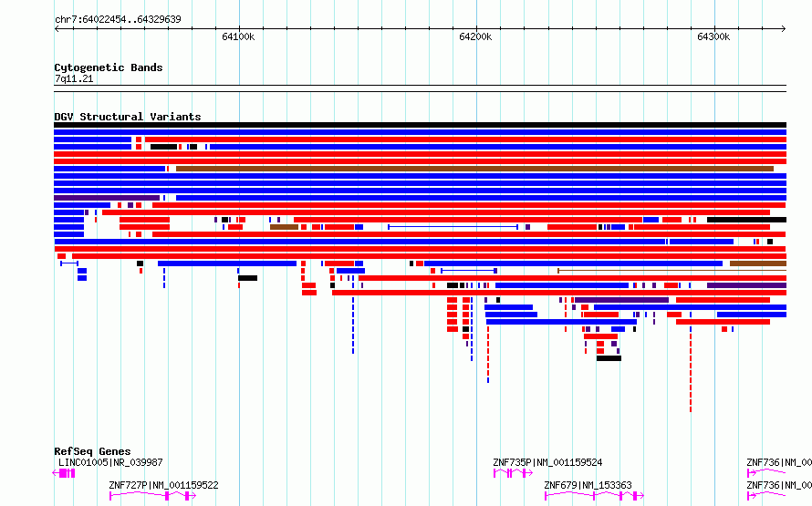The width and height of the screenshot is (812, 506).
Task: Select the ZNF679 magenta gene glyph
Action: pos(594,496)
